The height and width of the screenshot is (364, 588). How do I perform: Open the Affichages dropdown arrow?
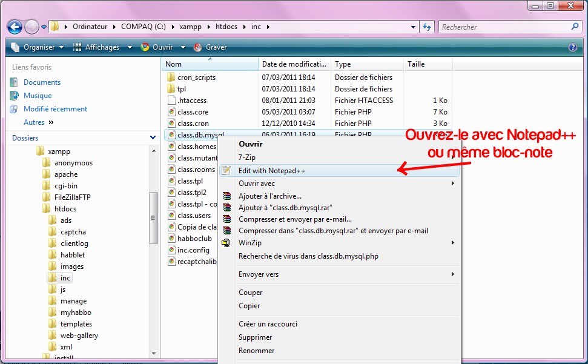point(130,47)
